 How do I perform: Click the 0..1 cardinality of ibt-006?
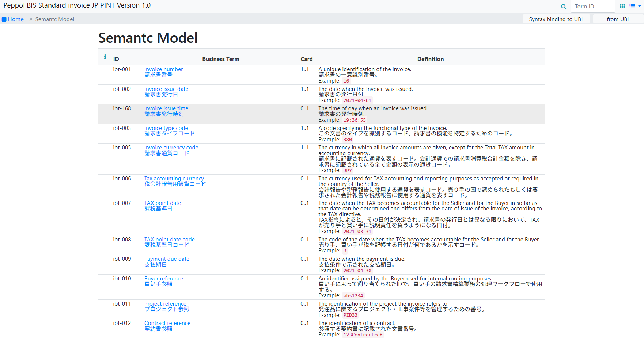pyautogui.click(x=304, y=179)
